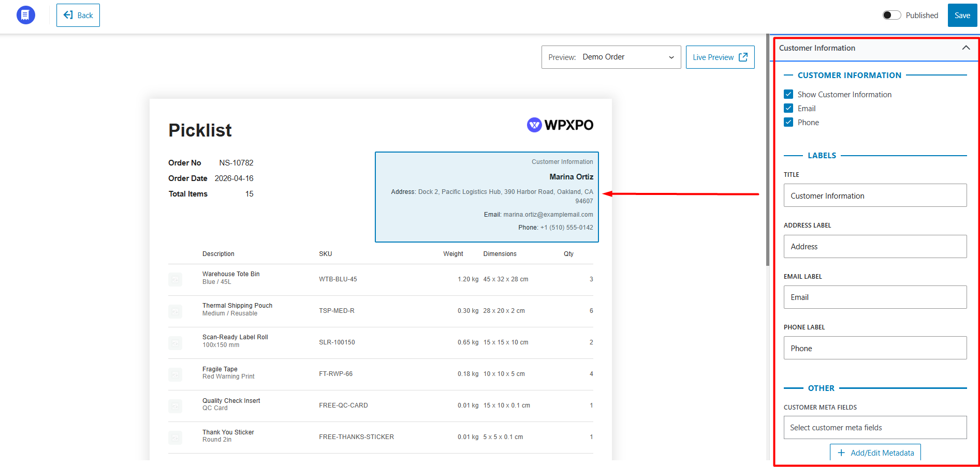
Task: Click the Qty column header
Action: 568,253
